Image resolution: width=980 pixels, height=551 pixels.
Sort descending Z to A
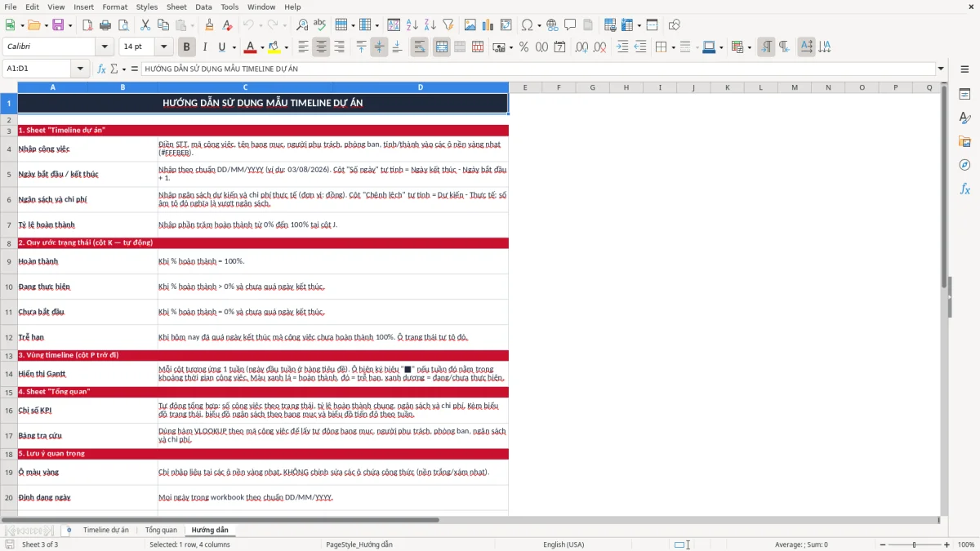pos(430,25)
